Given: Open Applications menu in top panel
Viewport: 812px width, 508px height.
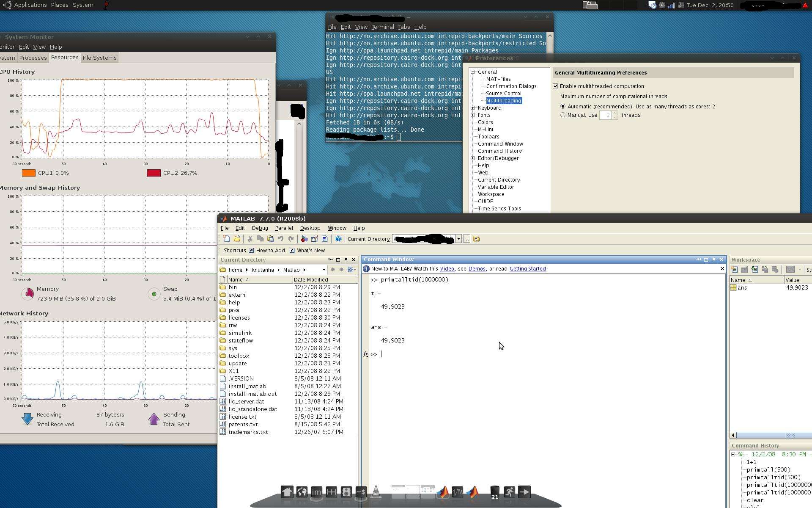Looking at the screenshot, I should tap(30, 5).
